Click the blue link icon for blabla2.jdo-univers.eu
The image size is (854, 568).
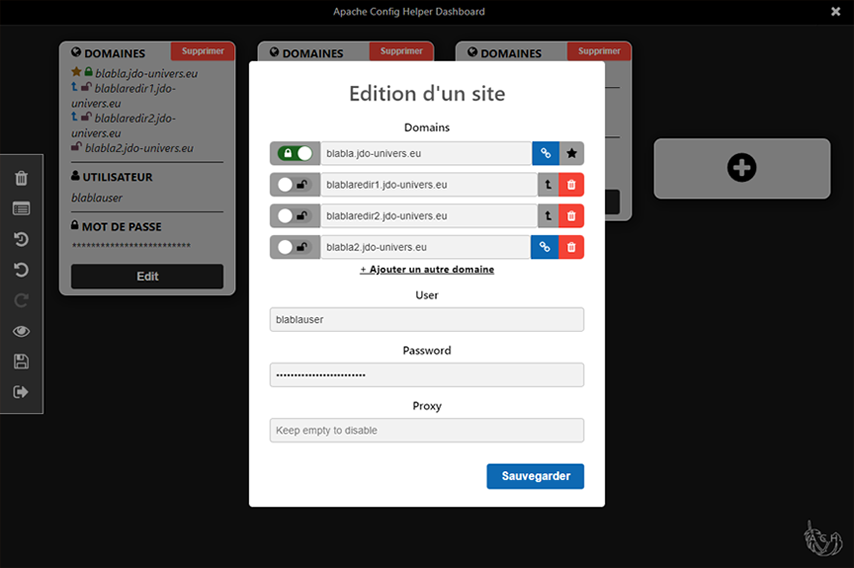[x=545, y=247]
